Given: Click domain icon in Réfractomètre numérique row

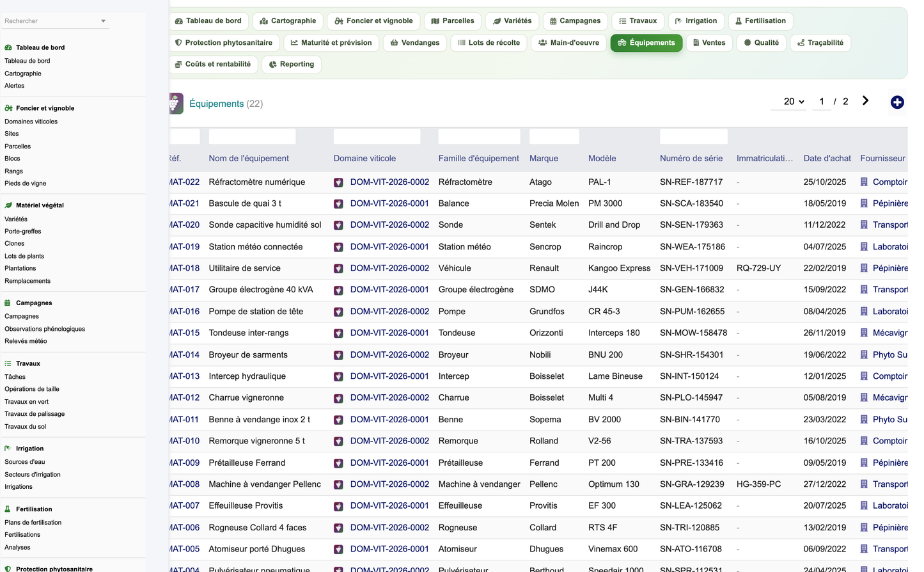Looking at the screenshot, I should [x=338, y=182].
